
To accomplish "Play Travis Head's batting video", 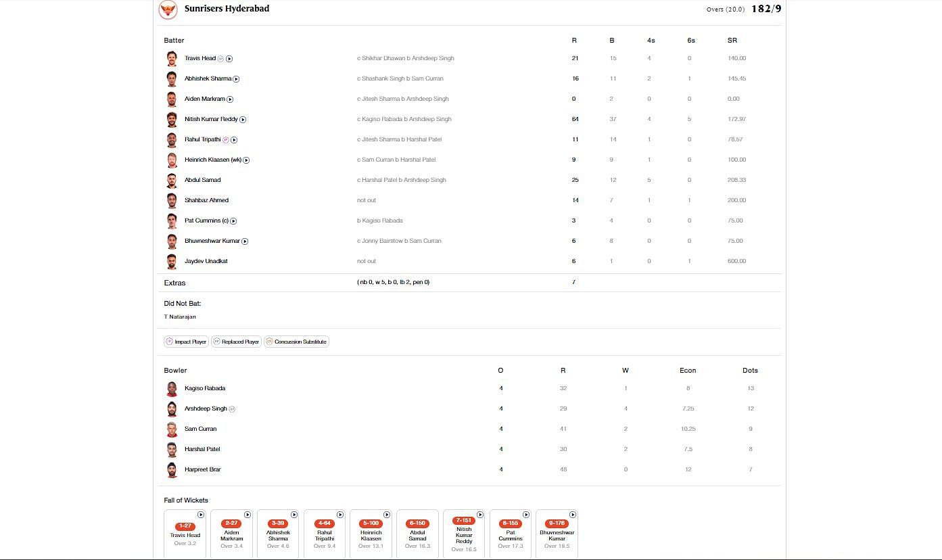I will pyautogui.click(x=229, y=59).
